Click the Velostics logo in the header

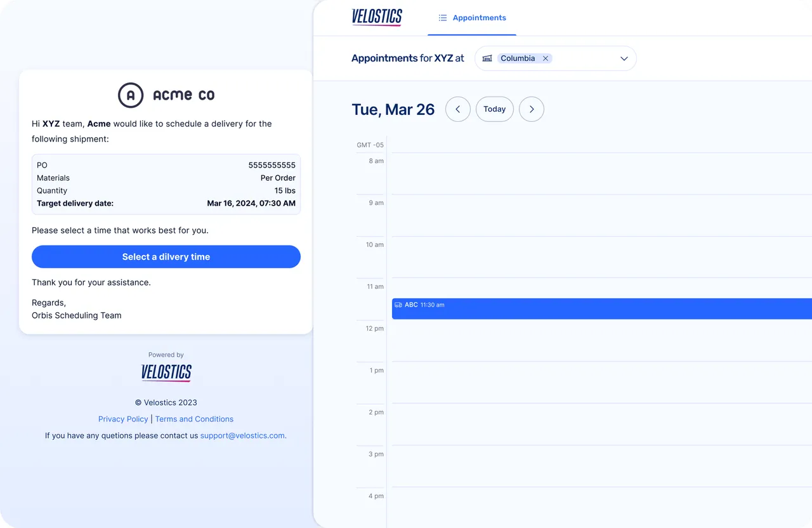click(377, 17)
